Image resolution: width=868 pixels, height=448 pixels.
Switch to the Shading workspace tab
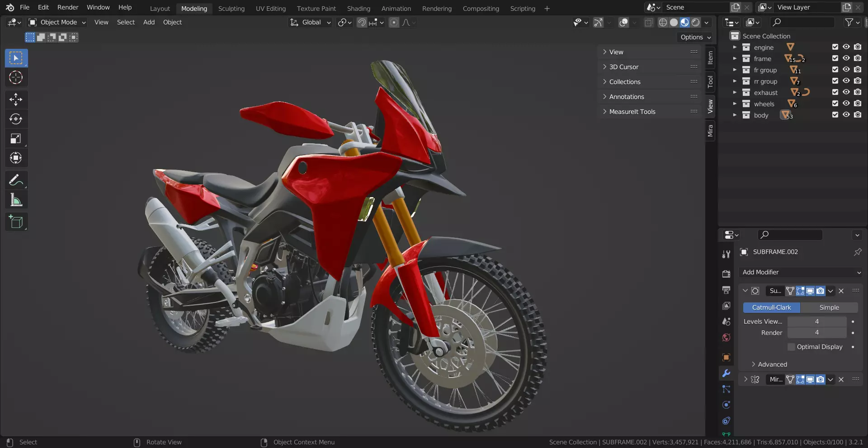[x=359, y=8]
